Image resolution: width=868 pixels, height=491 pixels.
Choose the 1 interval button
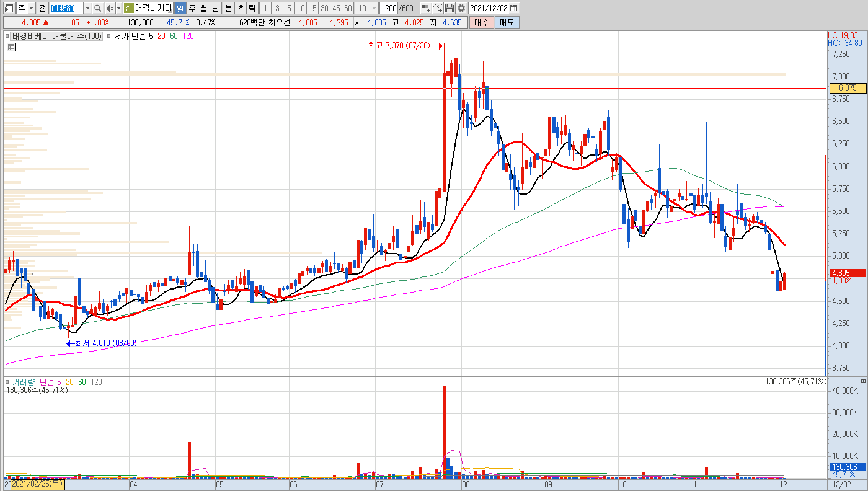pos(265,8)
